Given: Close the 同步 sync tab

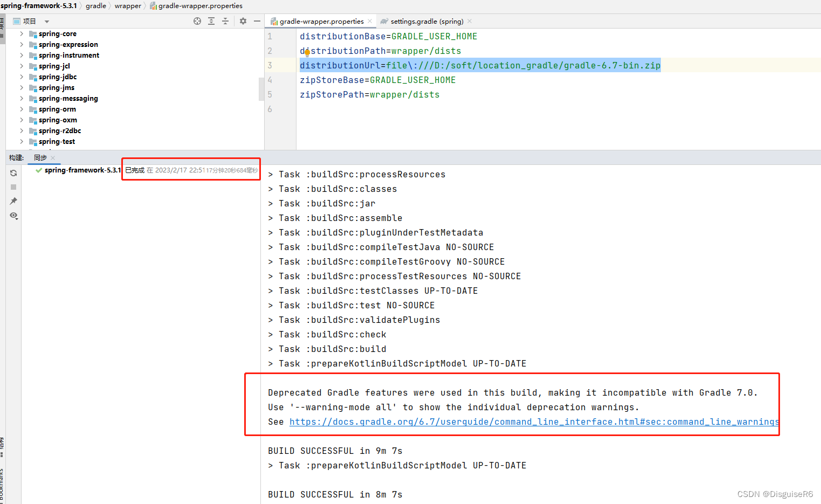Looking at the screenshot, I should tap(53, 158).
